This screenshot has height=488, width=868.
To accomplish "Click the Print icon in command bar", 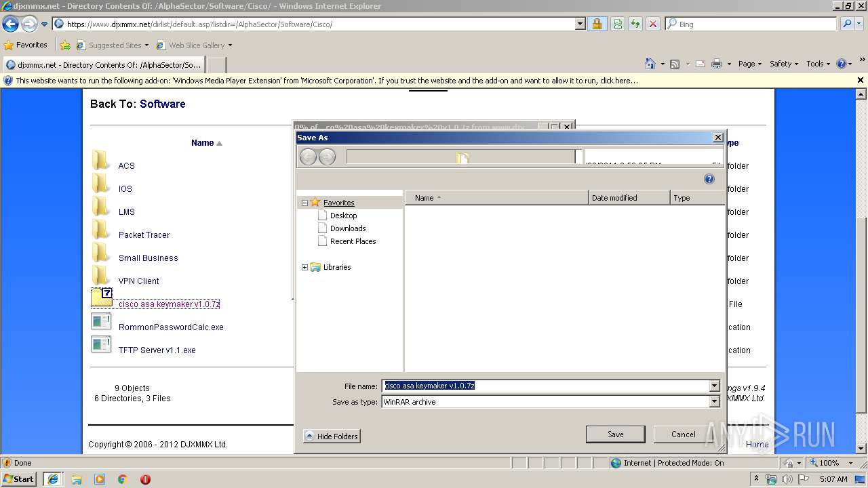I will (717, 64).
